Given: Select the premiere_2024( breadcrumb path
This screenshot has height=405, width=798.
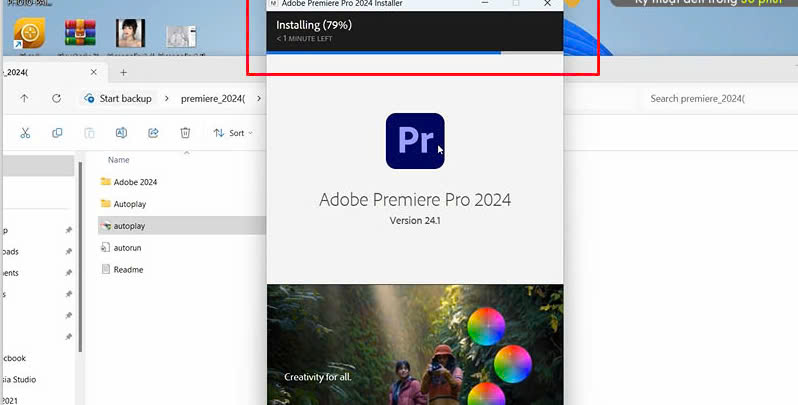Looking at the screenshot, I should 213,99.
